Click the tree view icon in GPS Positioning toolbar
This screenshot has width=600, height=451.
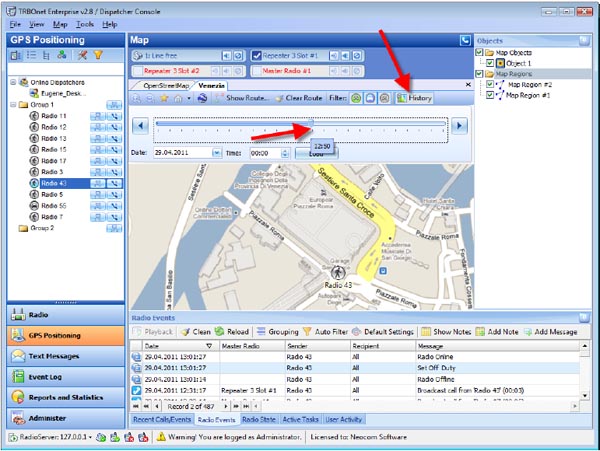click(46, 55)
